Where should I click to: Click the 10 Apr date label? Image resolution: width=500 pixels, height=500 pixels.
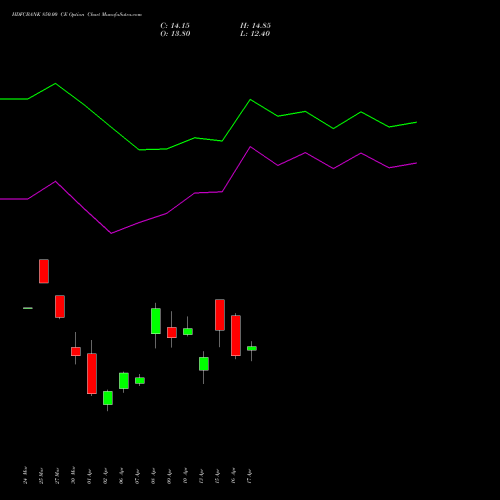click(x=186, y=476)
